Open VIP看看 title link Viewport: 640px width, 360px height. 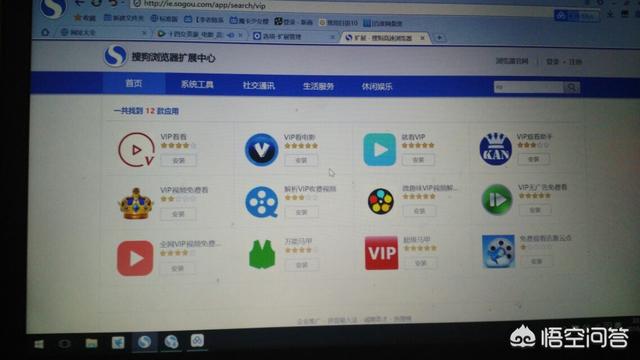[173, 137]
